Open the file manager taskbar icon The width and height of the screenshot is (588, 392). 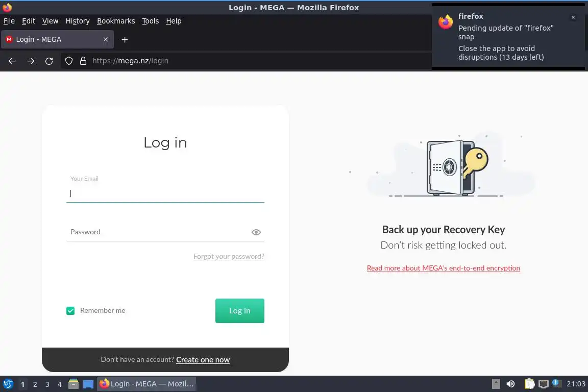pyautogui.click(x=73, y=384)
